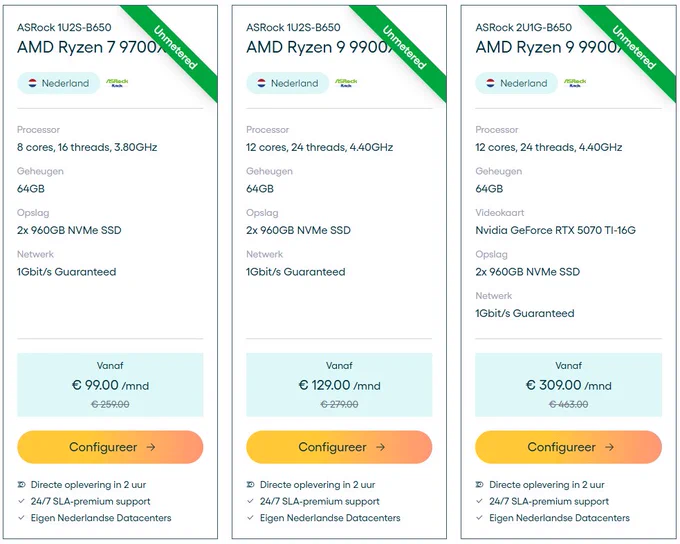Click the Unmetered ribbon on the Ryzen 7 9700X card
This screenshot has width=680, height=544.
click(x=176, y=48)
